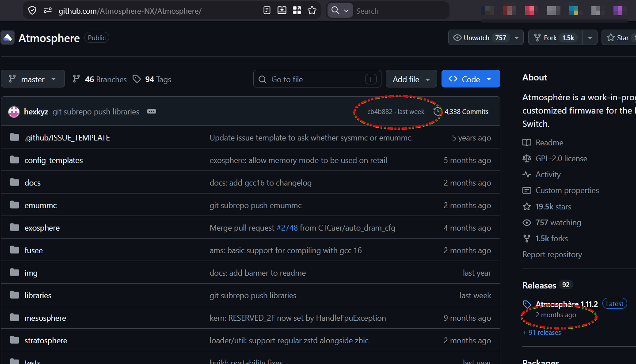Click the Activity pulse icon
This screenshot has width=636, height=364.
click(527, 174)
